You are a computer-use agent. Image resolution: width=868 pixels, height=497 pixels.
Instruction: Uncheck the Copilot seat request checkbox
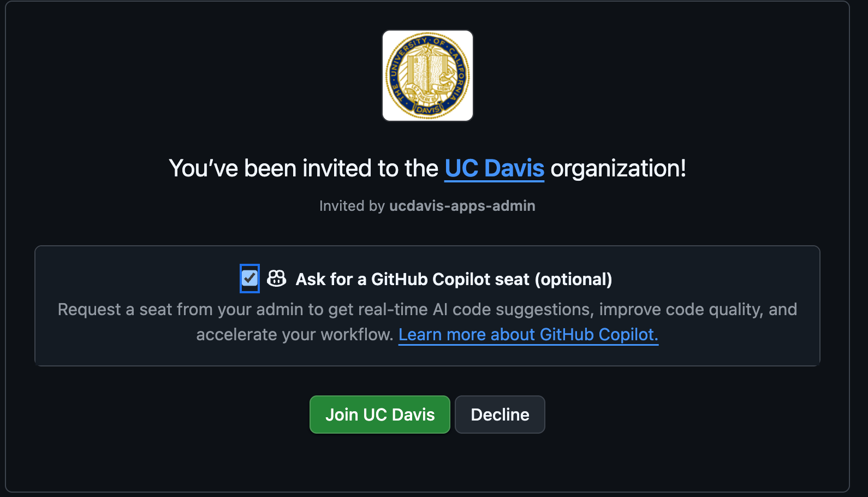tap(249, 279)
